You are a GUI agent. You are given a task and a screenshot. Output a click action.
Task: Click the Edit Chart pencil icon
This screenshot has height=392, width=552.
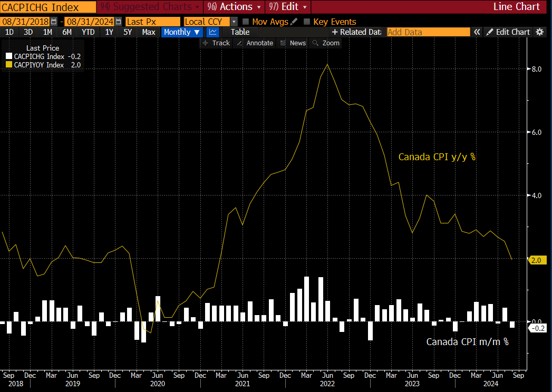click(x=490, y=32)
